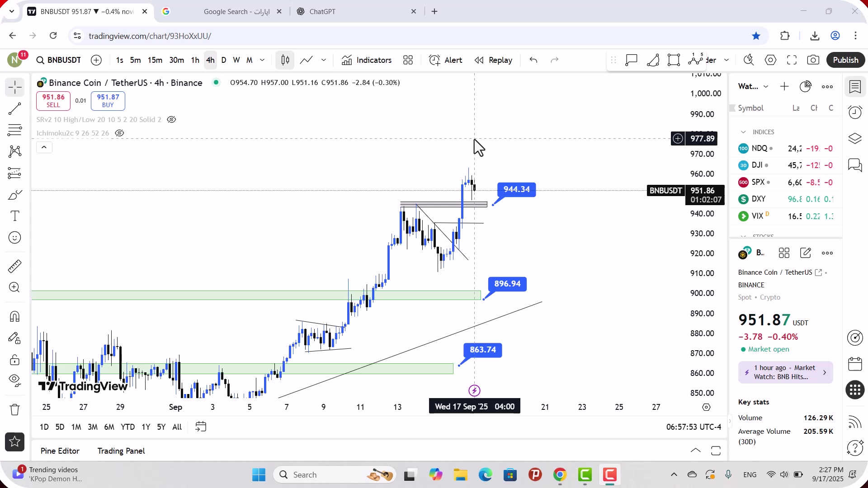Click the compare or add symbol plus
The height and width of the screenshot is (488, 868).
pyautogui.click(x=96, y=60)
